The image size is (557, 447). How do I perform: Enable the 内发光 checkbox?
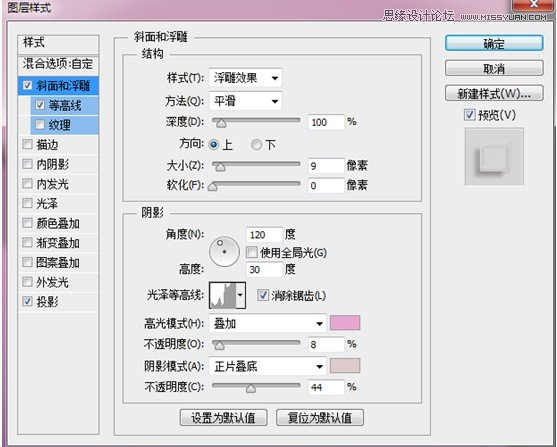pyautogui.click(x=27, y=184)
